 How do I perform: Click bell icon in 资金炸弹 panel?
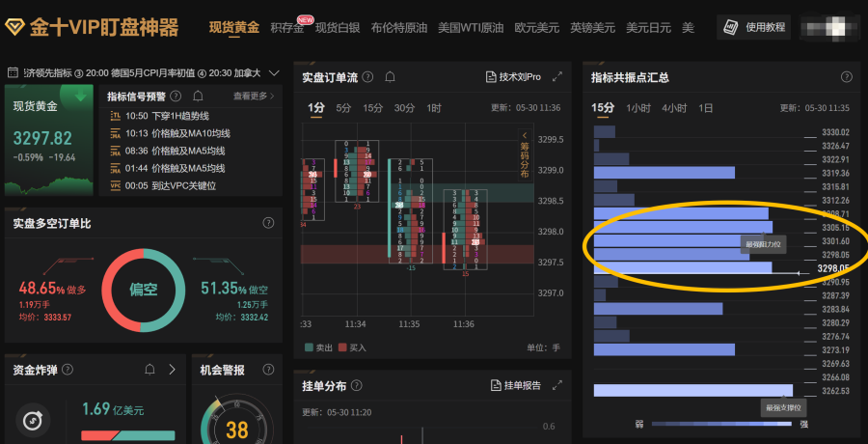(149, 370)
